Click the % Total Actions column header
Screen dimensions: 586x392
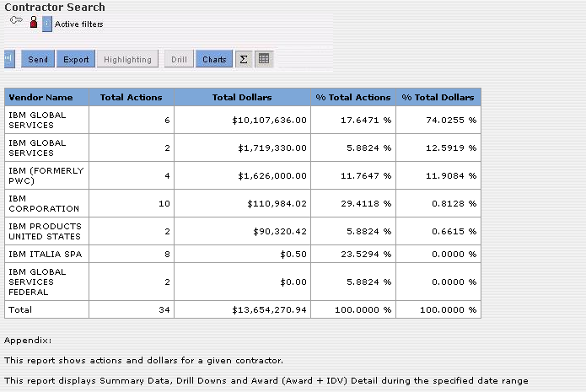tap(353, 97)
